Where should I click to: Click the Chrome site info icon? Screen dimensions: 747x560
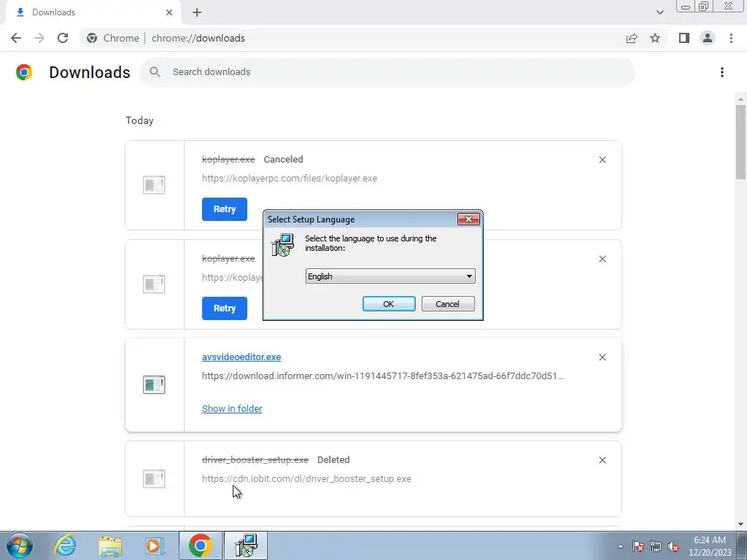92,38
